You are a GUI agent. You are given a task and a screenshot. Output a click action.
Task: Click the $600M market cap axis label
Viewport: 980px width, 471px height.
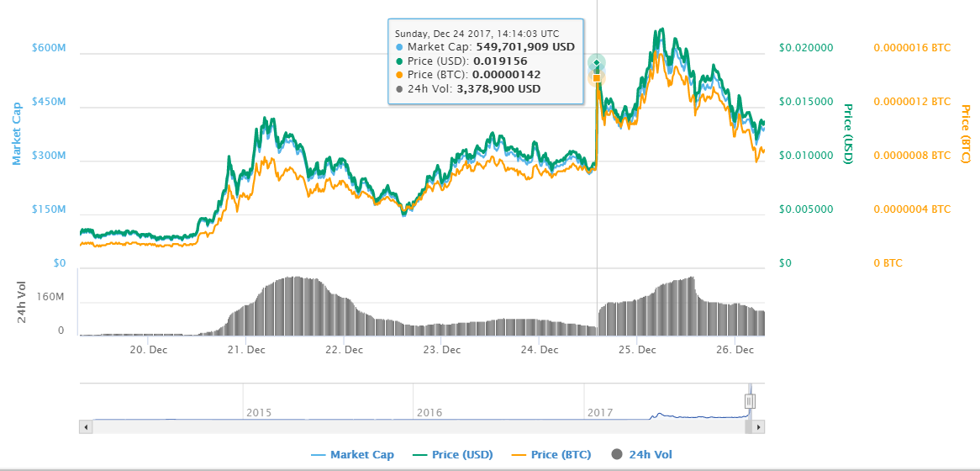pos(48,48)
